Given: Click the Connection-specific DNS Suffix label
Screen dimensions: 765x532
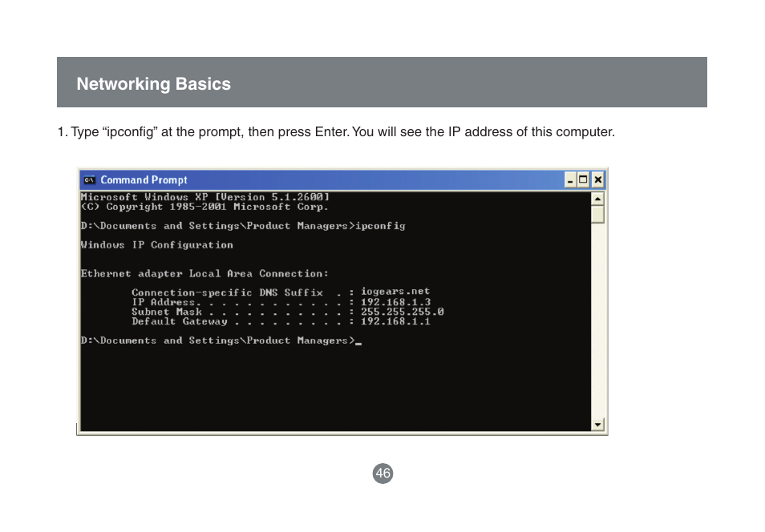Looking at the screenshot, I should pyautogui.click(x=228, y=292).
